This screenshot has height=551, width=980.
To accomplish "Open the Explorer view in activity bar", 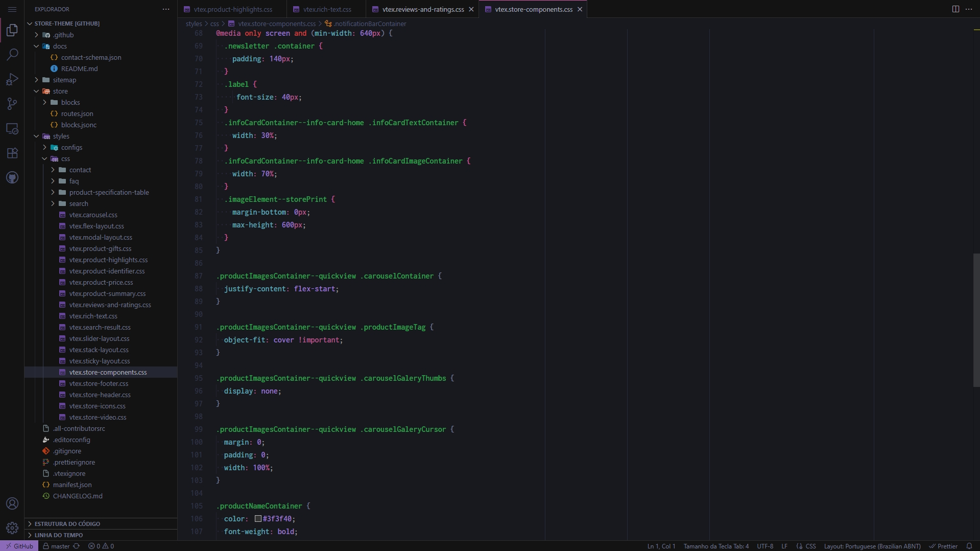I will [x=12, y=30].
